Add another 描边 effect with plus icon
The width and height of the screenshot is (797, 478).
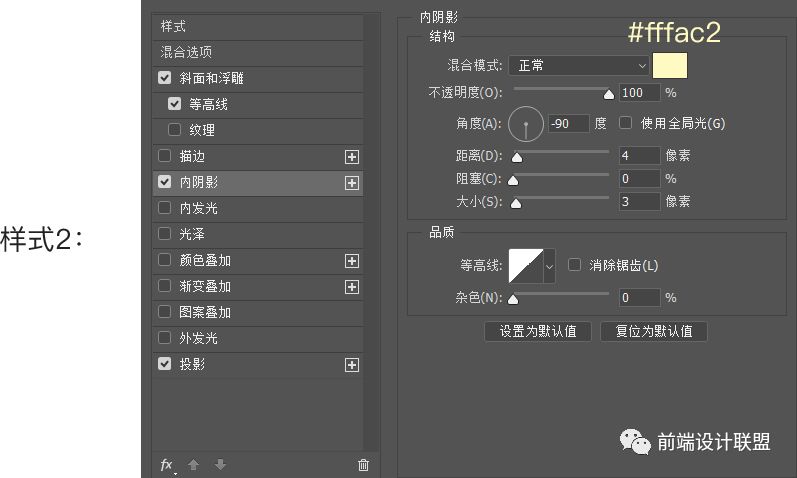click(x=352, y=157)
